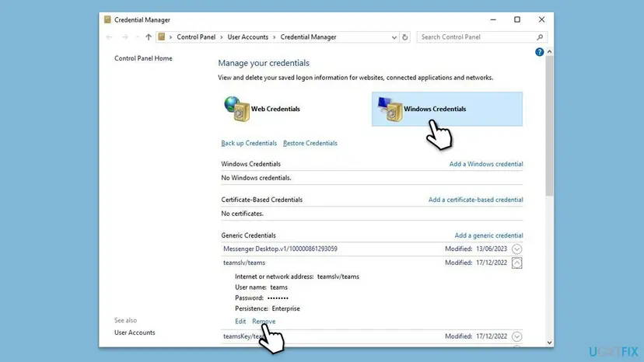Open Help with the question mark icon
Screen dimensions: 644x362
point(539,52)
